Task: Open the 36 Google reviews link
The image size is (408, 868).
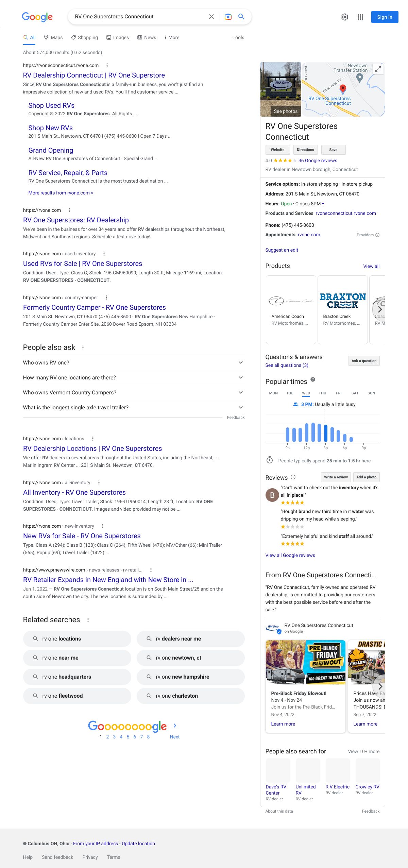Action: [x=318, y=160]
